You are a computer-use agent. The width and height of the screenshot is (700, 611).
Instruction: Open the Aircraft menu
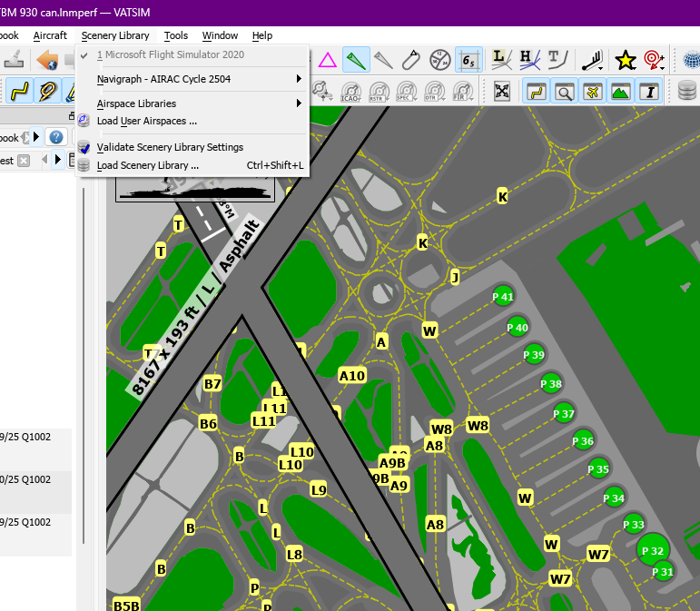coord(50,35)
